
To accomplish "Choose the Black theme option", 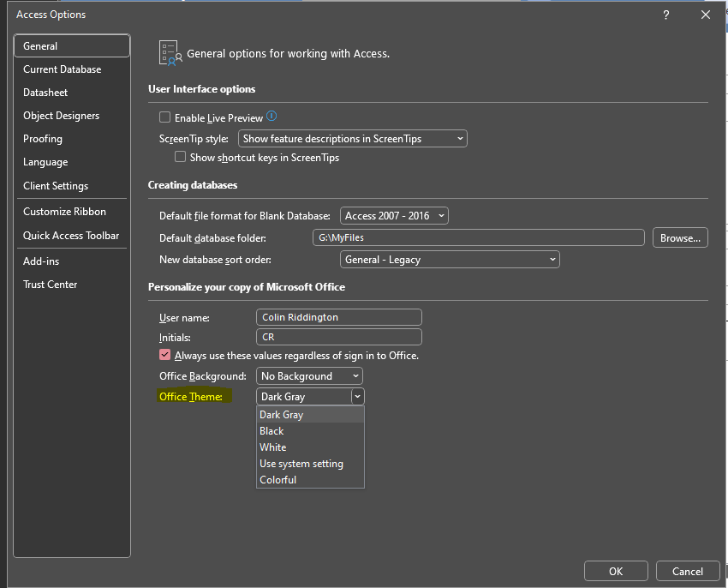I will (x=310, y=431).
